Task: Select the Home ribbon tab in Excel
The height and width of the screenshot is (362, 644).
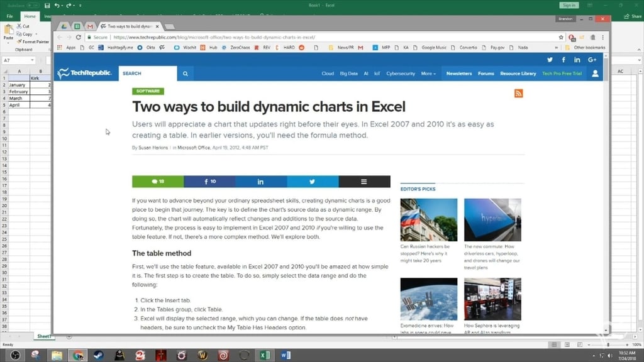Action: pos(30,16)
